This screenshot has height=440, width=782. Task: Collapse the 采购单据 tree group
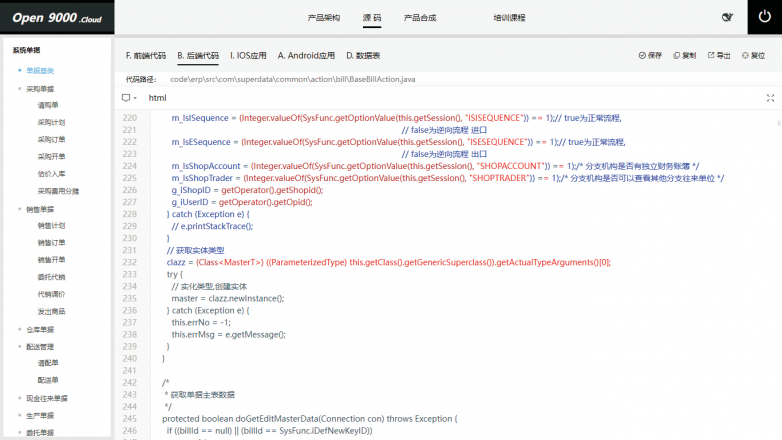[x=19, y=89]
